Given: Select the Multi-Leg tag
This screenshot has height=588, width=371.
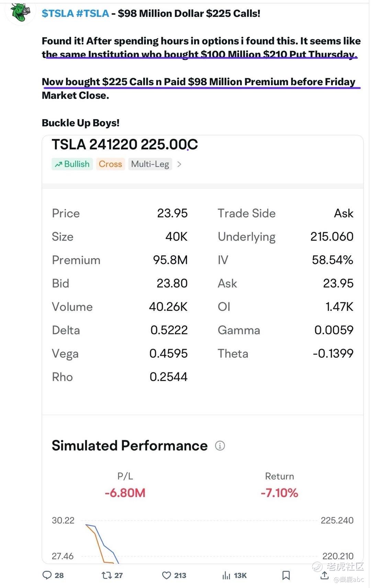Looking at the screenshot, I should 150,164.
